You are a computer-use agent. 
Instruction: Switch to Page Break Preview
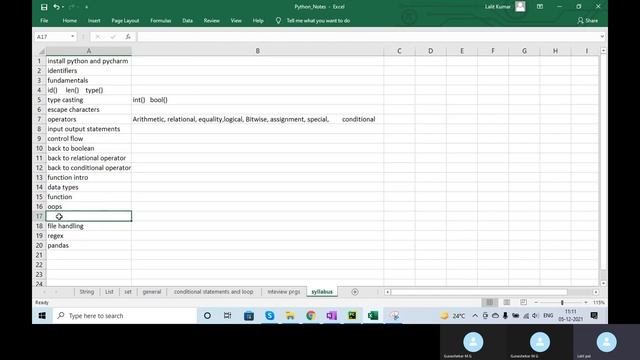523,302
